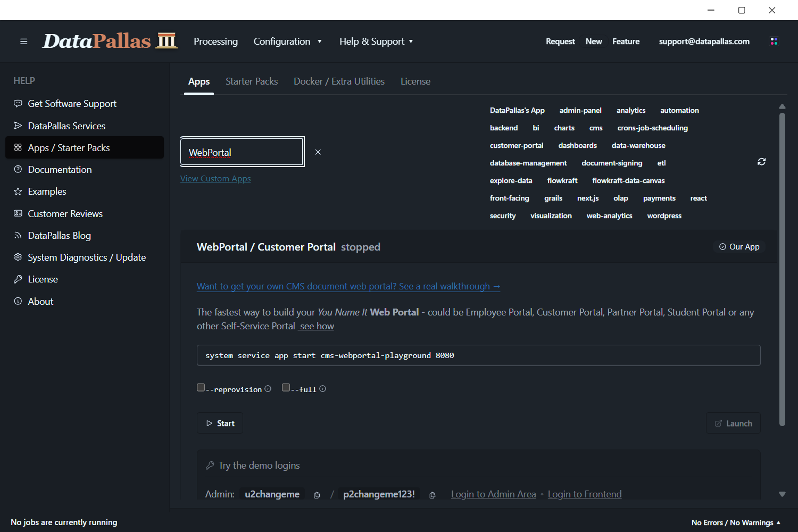
Task: Filter by the DataPallas's App tag
Action: point(517,111)
